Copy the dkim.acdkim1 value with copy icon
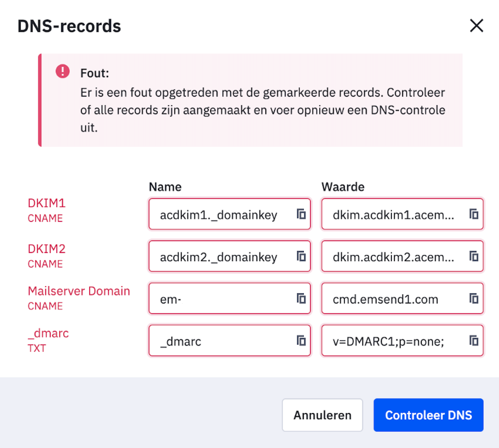The width and height of the screenshot is (499, 448). 474,214
